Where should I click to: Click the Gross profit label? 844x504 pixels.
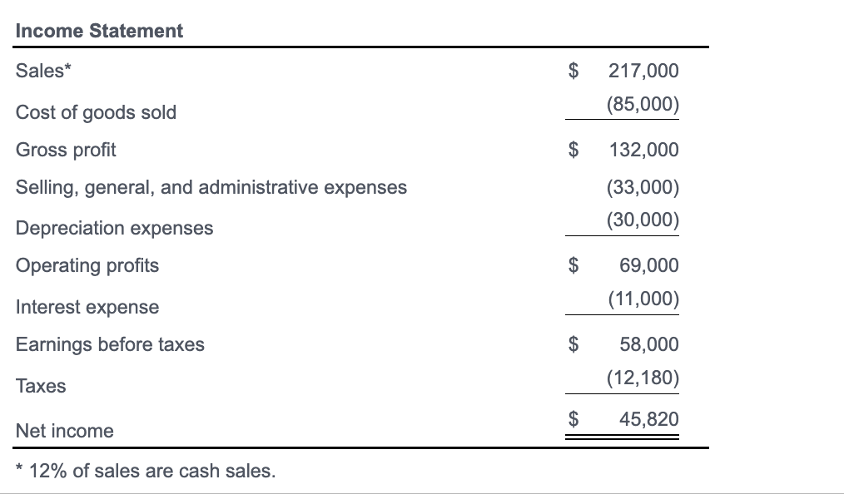pyautogui.click(x=66, y=150)
